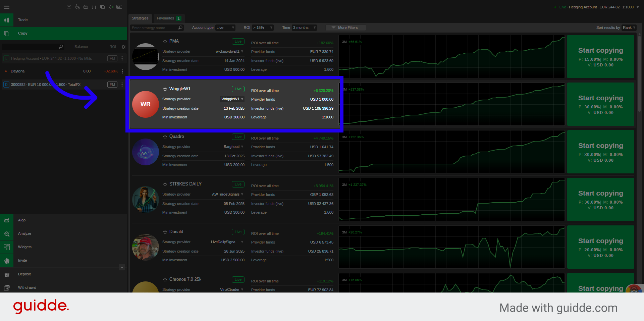Click the Deposit sidebar icon
The width and height of the screenshot is (644, 321).
7,274
